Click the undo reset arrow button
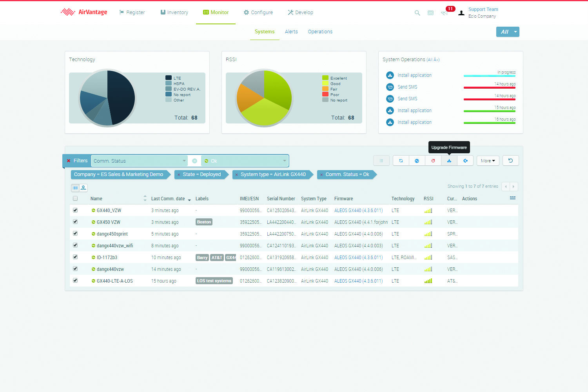 pos(510,161)
